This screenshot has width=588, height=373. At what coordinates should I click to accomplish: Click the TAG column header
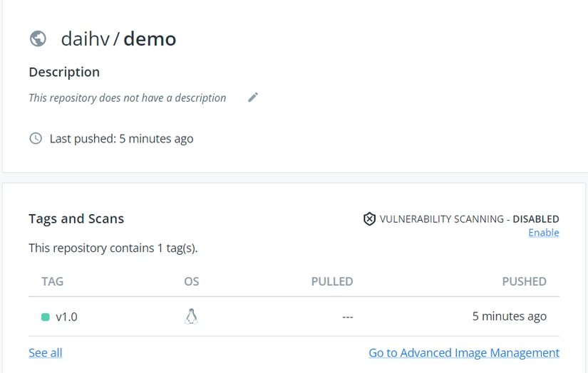[53, 281]
